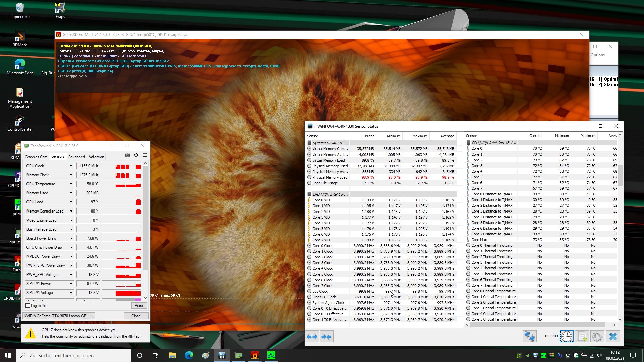Image resolution: width=644 pixels, height=362 pixels.
Task: Enable Log to file checkbox
Action: coord(28,306)
